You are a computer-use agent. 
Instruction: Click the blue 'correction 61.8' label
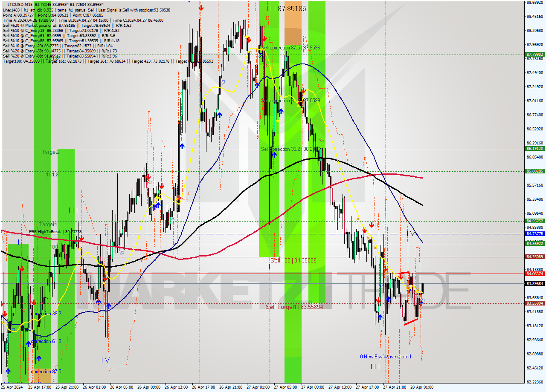coord(46,341)
